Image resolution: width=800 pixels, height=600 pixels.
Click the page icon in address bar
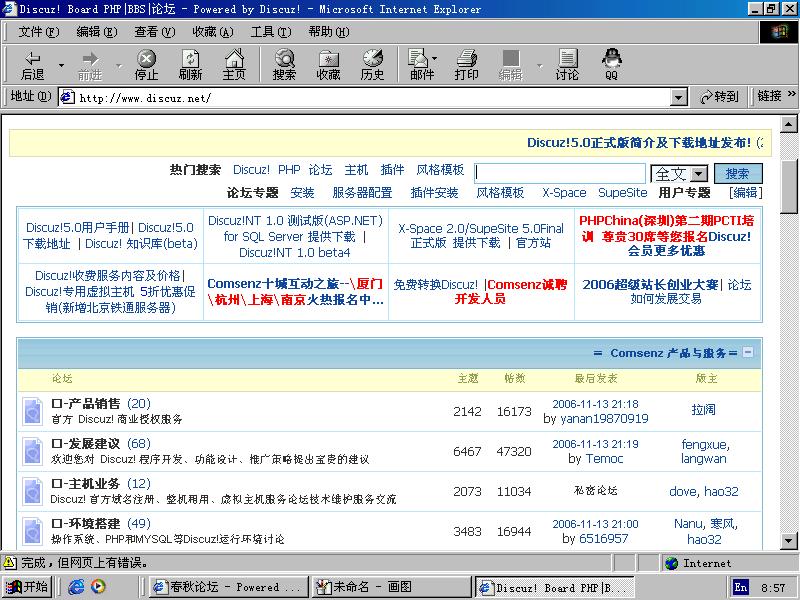click(x=67, y=97)
